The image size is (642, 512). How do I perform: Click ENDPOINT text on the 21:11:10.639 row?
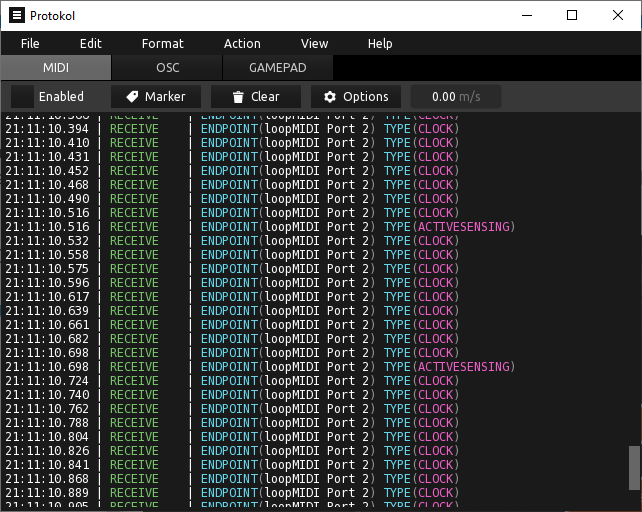[229, 310]
